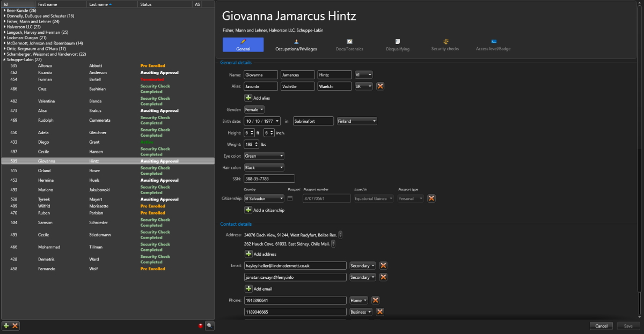Open the Gender dropdown

pos(254,109)
